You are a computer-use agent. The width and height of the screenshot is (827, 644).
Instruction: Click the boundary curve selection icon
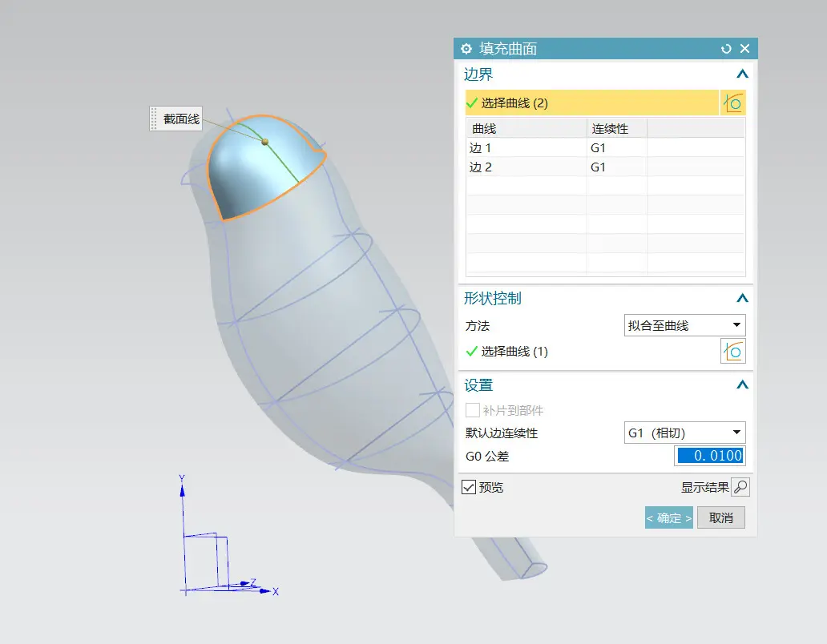pos(732,103)
